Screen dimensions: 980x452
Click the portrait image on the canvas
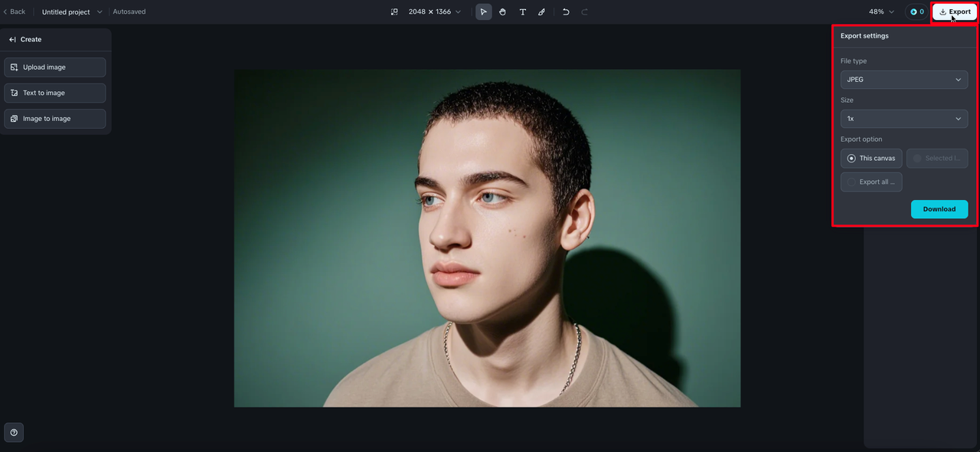point(487,238)
